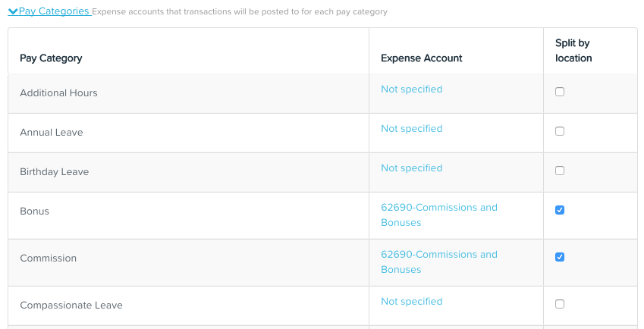Click the Pay Category column header
The width and height of the screenshot is (644, 329).
pos(51,58)
